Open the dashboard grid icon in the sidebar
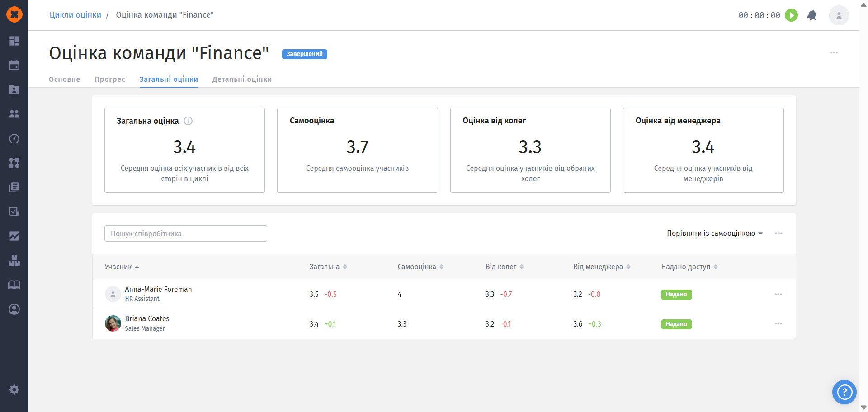This screenshot has width=868, height=412. pyautogui.click(x=14, y=41)
